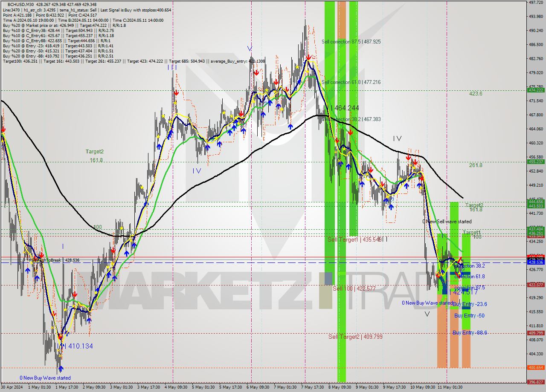
Task: Click the '3 May 01:30' time axis label
Action: pos(121,387)
